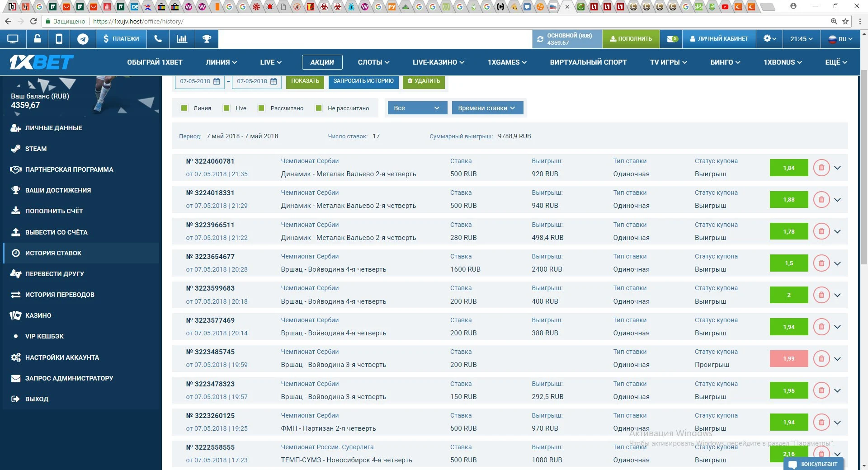
Task: Expand details of bet № 3223654677
Action: point(837,263)
